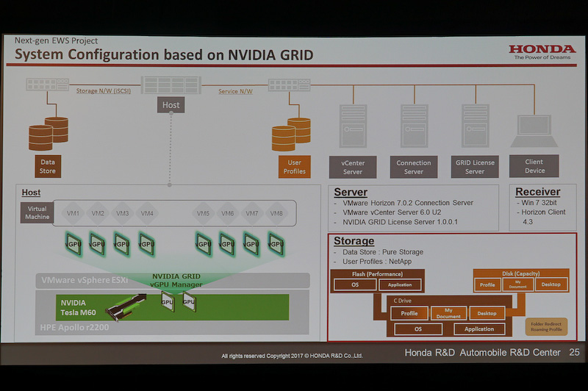Click the vCenter Server tower icon
Image resolution: width=588 pixels, height=391 pixels.
click(353, 126)
